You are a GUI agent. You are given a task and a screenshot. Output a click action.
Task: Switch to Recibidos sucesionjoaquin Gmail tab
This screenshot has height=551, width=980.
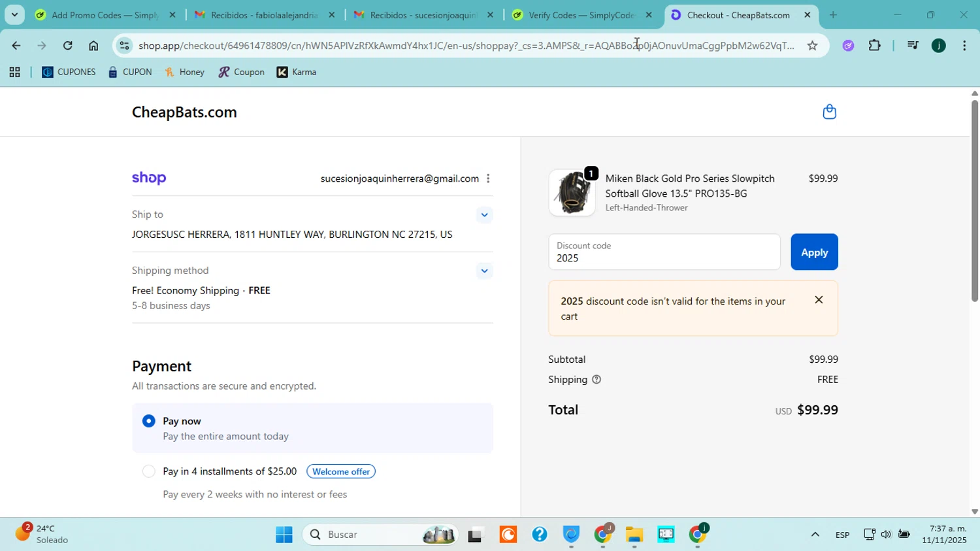pos(423,15)
